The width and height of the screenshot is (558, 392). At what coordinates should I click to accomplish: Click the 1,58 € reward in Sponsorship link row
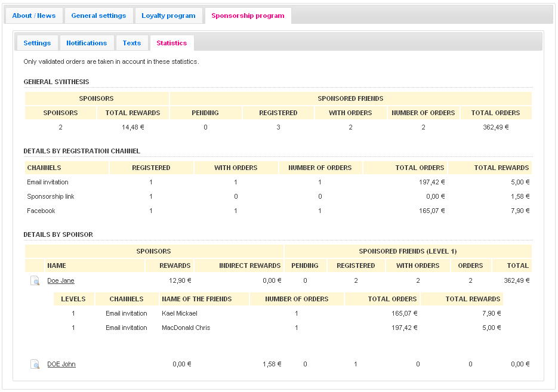pos(520,196)
